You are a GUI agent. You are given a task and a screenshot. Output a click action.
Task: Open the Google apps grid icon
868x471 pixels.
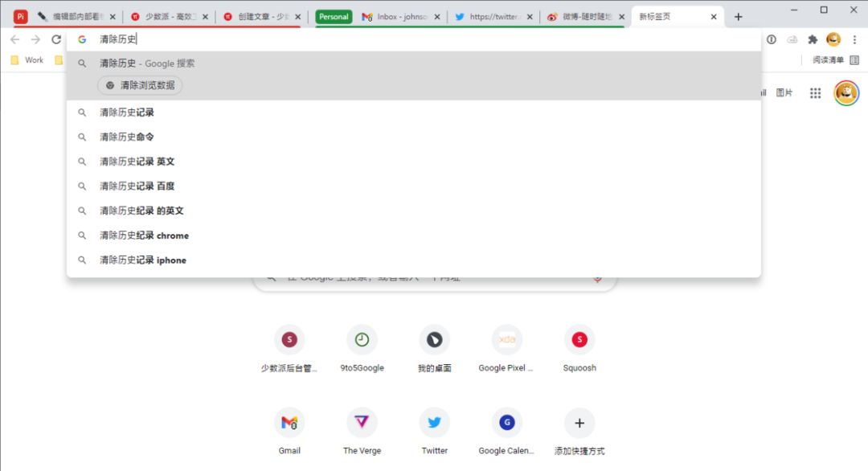point(816,93)
